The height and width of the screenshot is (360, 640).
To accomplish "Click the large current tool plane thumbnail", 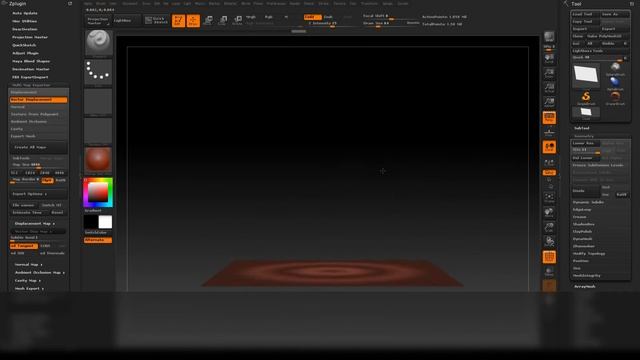I will tap(586, 75).
